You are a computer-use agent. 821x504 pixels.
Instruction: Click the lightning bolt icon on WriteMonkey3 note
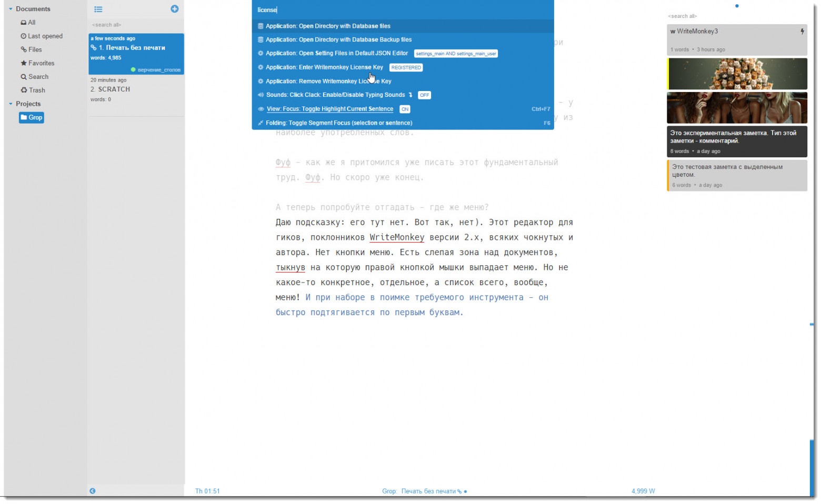click(802, 32)
